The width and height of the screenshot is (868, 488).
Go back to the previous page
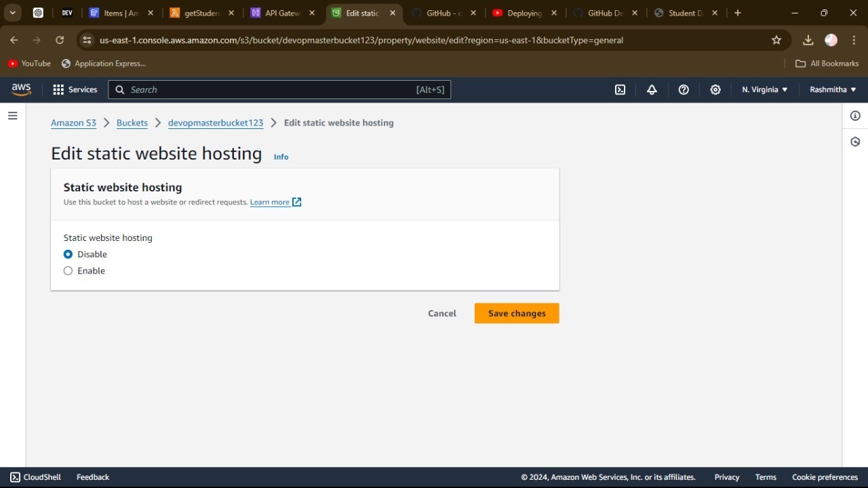point(14,40)
